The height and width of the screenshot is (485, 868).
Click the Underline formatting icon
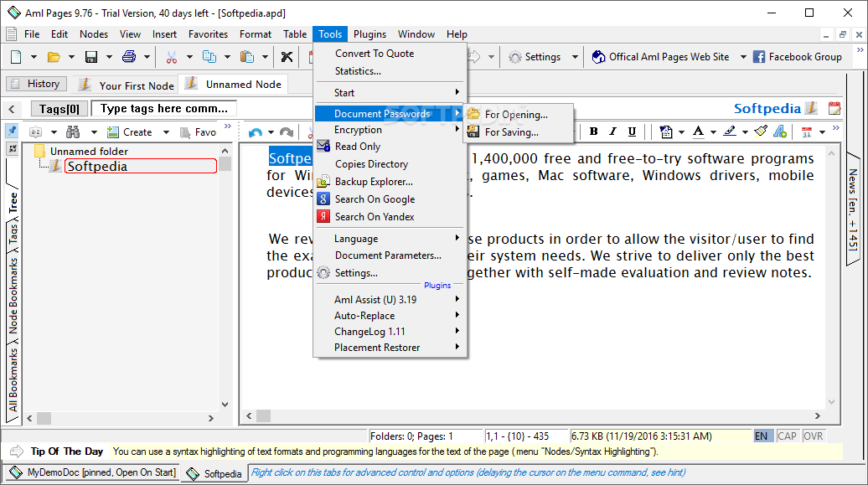coord(632,132)
